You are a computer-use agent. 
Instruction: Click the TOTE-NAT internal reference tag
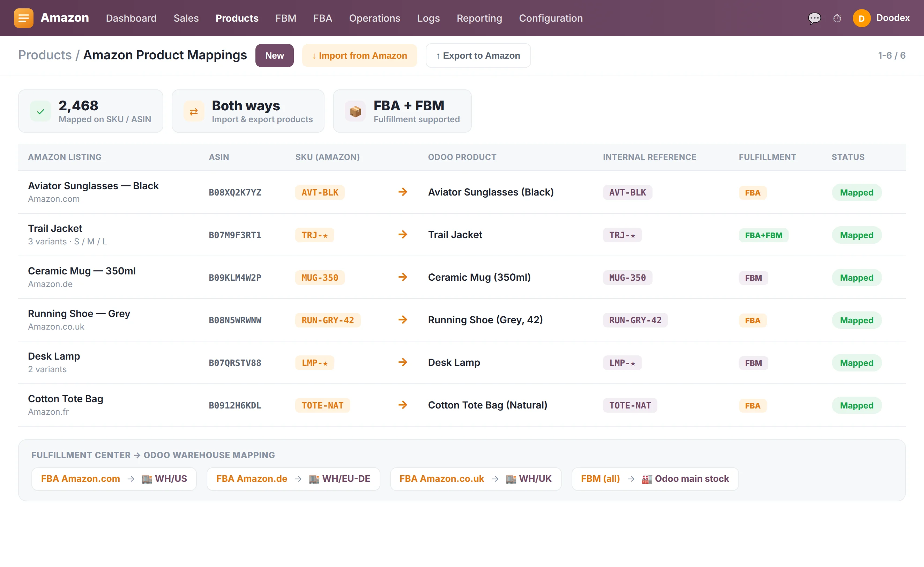tap(630, 405)
